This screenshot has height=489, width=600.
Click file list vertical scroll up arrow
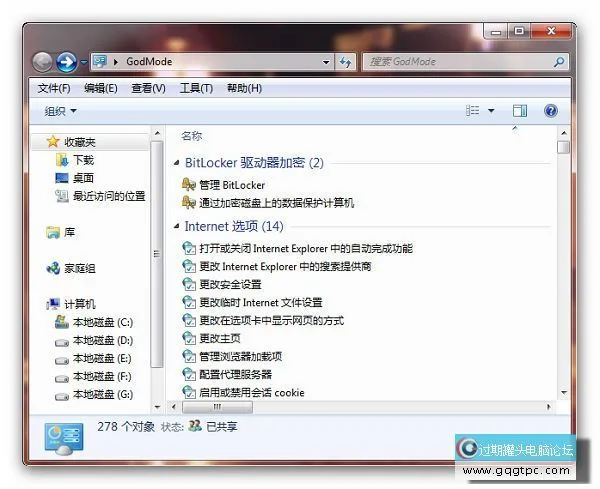564,133
